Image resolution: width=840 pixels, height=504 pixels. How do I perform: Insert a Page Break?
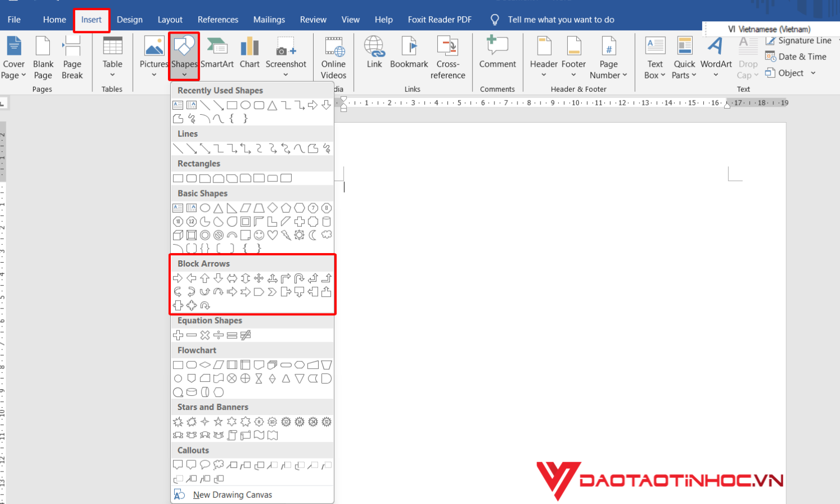click(72, 57)
